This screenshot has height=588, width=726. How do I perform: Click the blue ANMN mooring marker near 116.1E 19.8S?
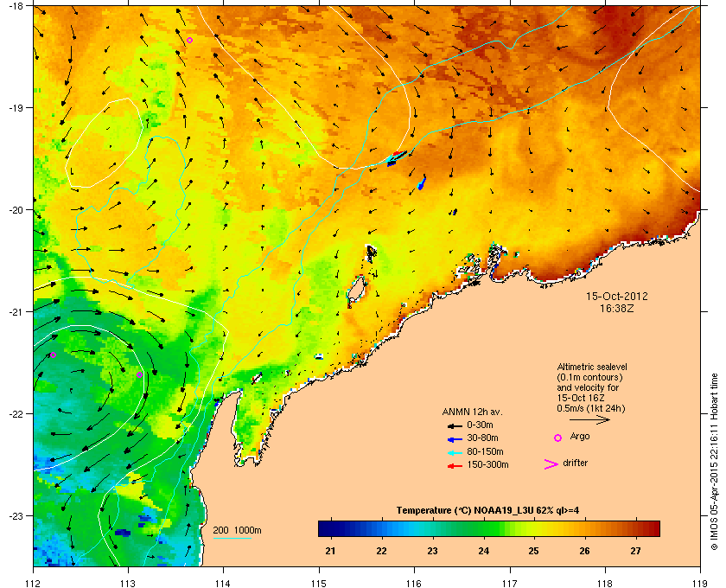click(422, 182)
